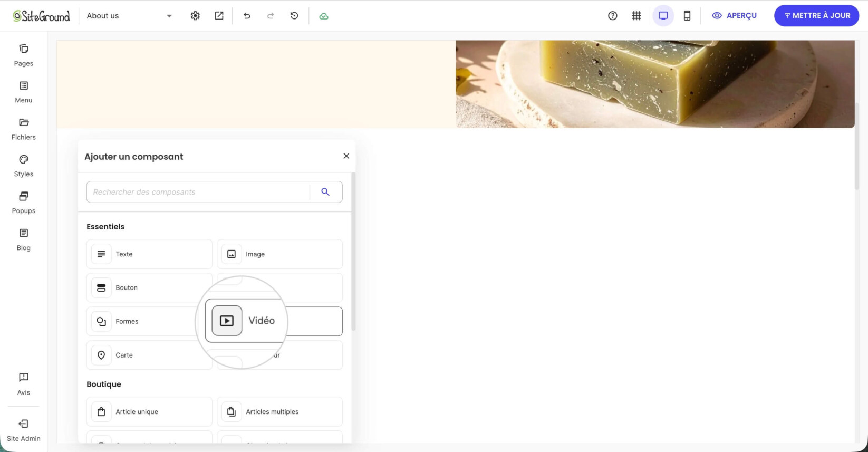Screen dimensions: 868x452
Task: Toggle the grid overlay icon
Action: (636, 16)
